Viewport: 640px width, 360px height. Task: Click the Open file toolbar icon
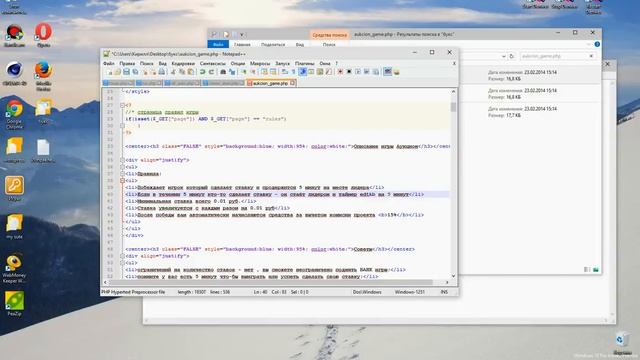[x=118, y=72]
